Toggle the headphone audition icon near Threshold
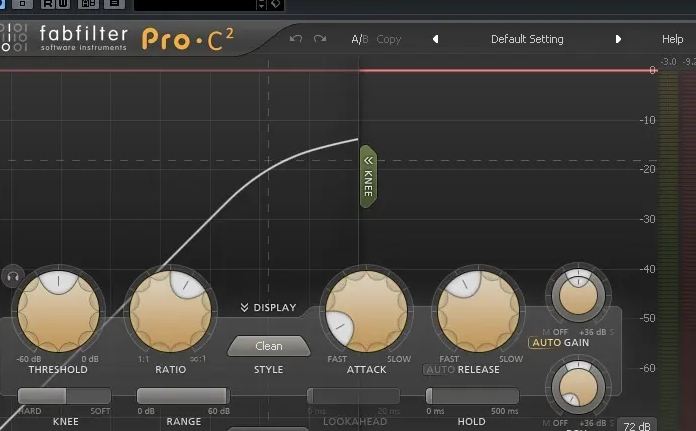 pos(13,277)
